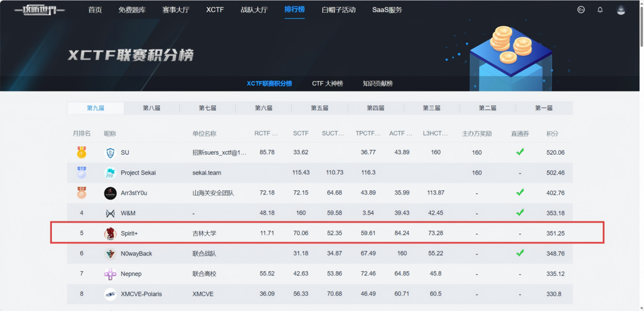Open the Nepnep team name link
644x311 pixels.
pyautogui.click(x=131, y=274)
